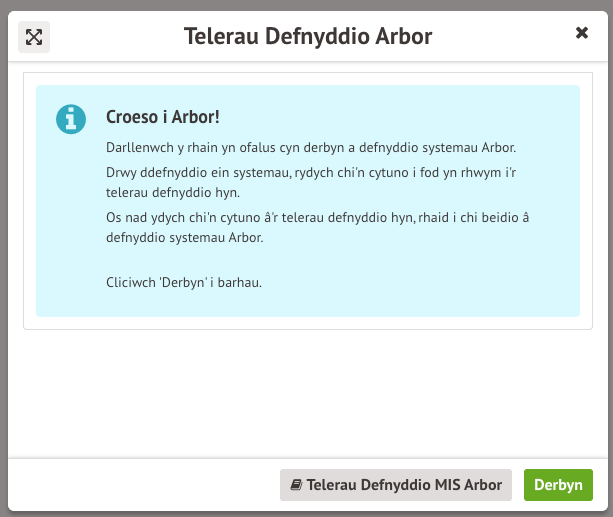Image resolution: width=613 pixels, height=517 pixels.
Task: Click the blue info circle icon
Action: point(71,118)
